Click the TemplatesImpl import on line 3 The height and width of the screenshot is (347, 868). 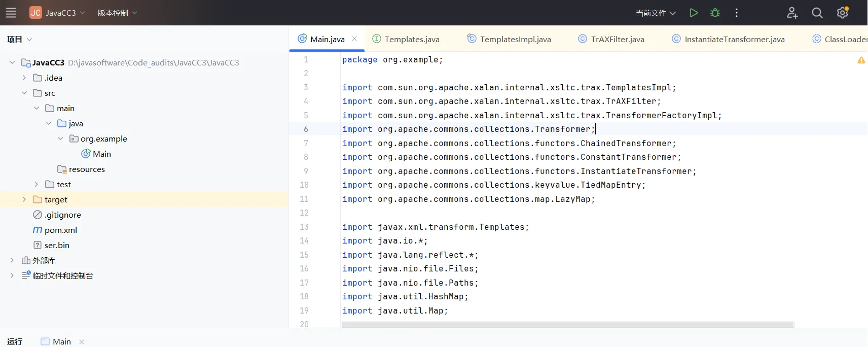[x=509, y=87]
